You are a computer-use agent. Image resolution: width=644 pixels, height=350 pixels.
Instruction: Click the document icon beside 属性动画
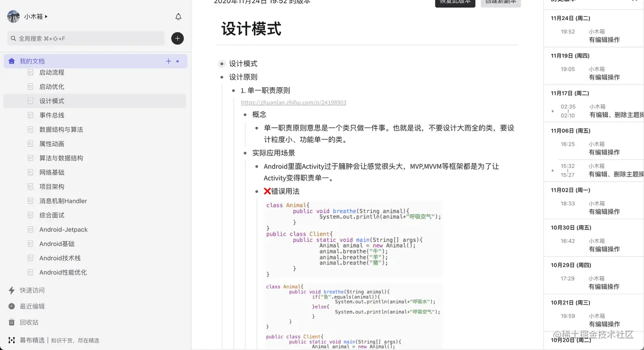tap(31, 144)
